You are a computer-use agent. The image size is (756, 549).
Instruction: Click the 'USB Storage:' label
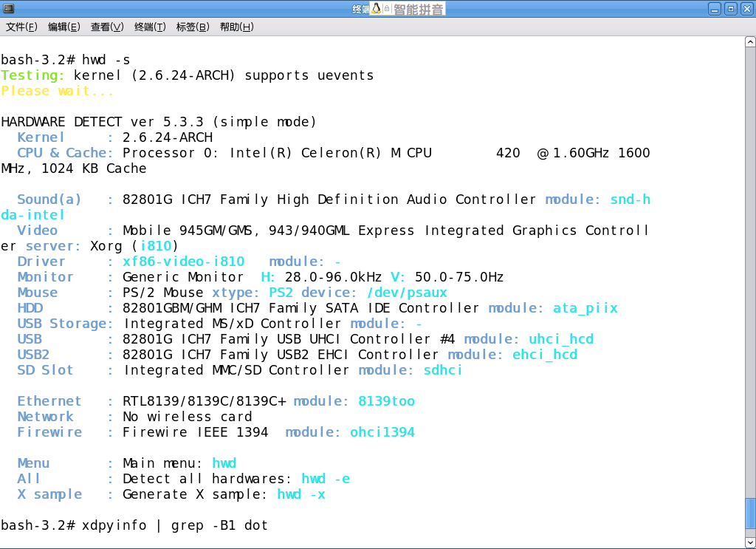[65, 323]
